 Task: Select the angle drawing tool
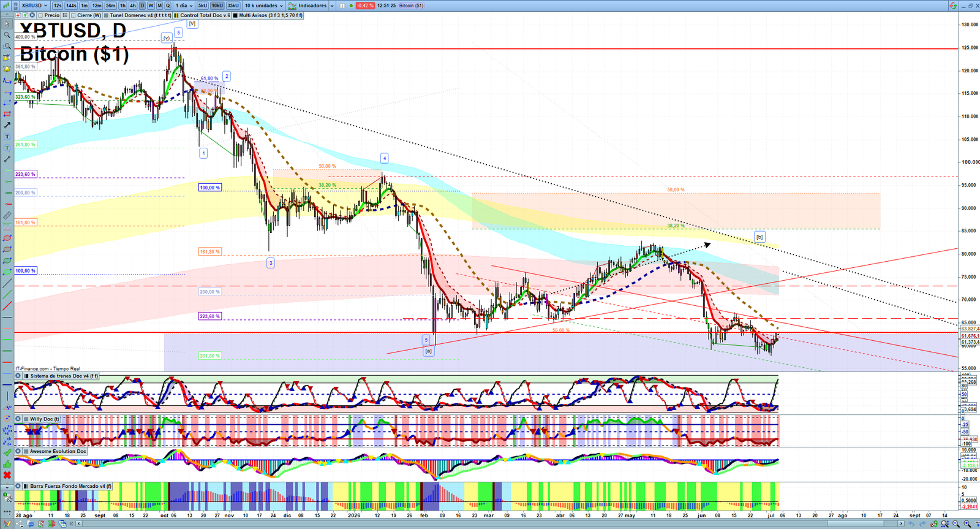coord(7,407)
